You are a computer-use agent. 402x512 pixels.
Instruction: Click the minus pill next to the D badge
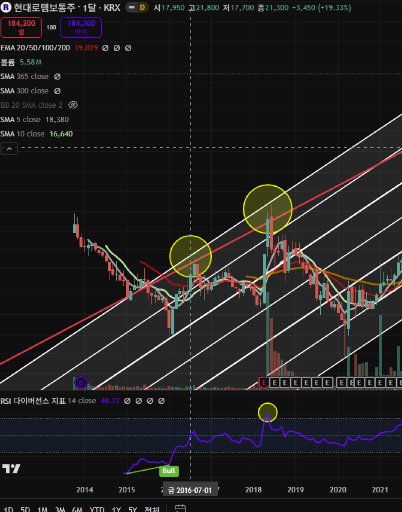(x=132, y=7)
